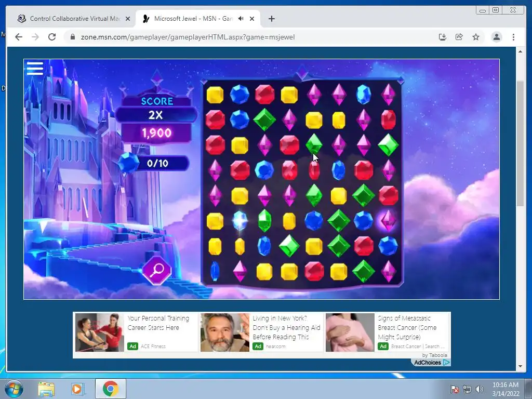This screenshot has height=399, width=532.
Task: Select the pink gem in bottom-right corner
Action: (388, 271)
